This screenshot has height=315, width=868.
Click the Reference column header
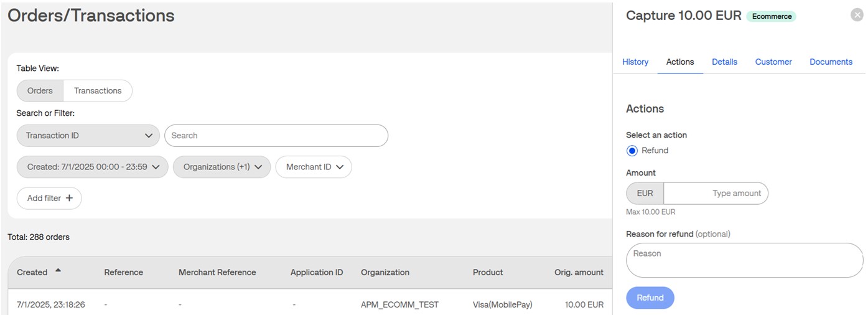pyautogui.click(x=123, y=273)
